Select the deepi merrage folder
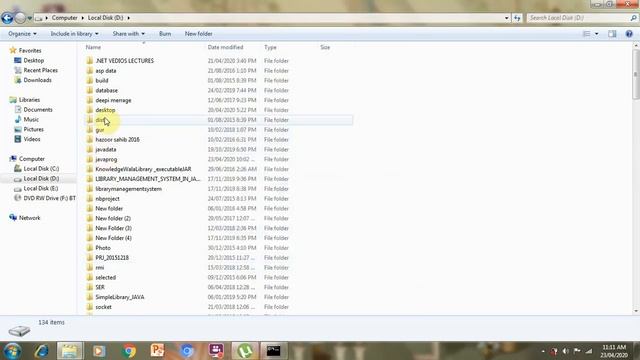The width and height of the screenshot is (640, 360). (113, 100)
